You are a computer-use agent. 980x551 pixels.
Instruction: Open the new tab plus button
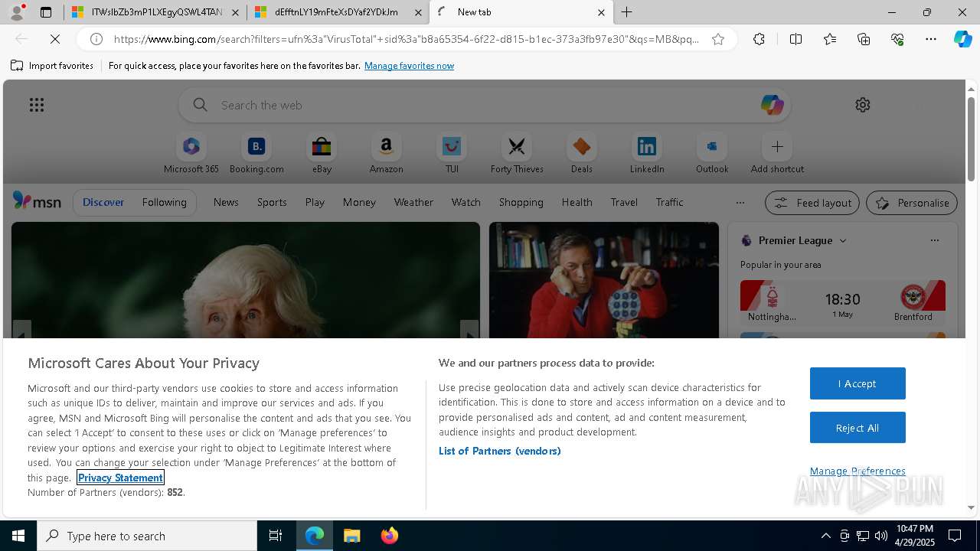pyautogui.click(x=627, y=12)
